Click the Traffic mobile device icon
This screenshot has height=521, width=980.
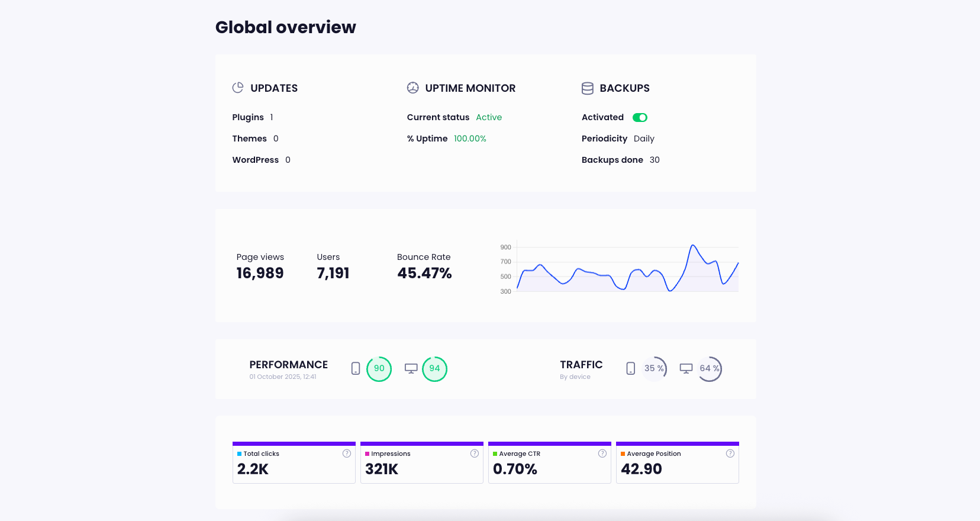click(631, 369)
